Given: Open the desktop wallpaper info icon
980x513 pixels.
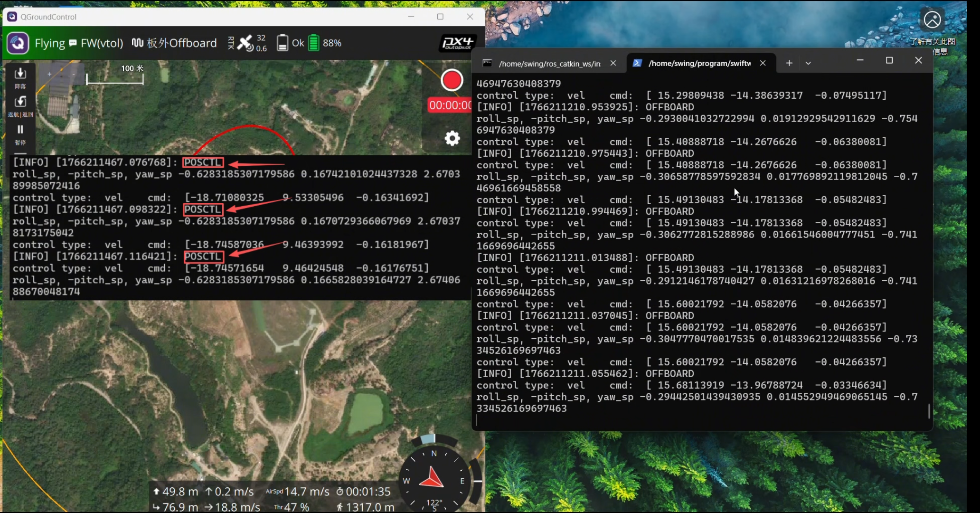Looking at the screenshot, I should click(x=932, y=19).
